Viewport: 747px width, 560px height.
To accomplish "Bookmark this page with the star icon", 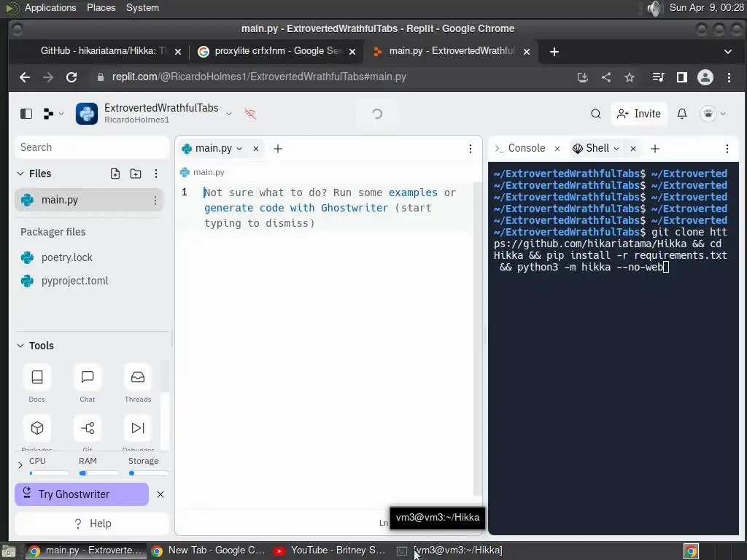I will [630, 77].
